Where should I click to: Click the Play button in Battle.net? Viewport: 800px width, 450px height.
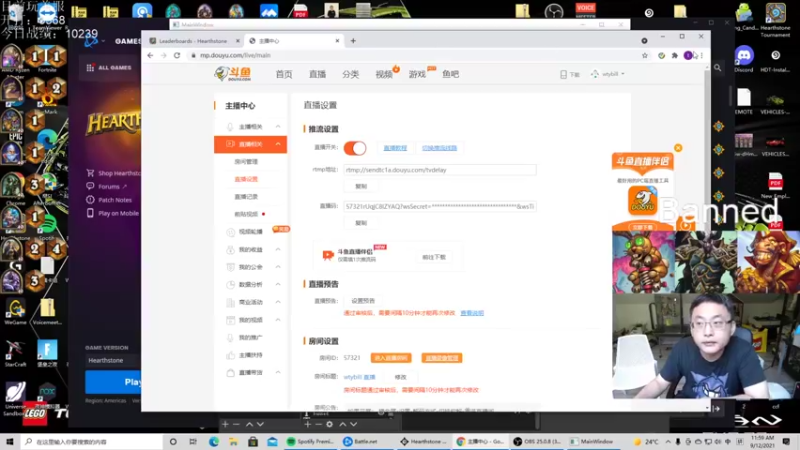coord(113,382)
